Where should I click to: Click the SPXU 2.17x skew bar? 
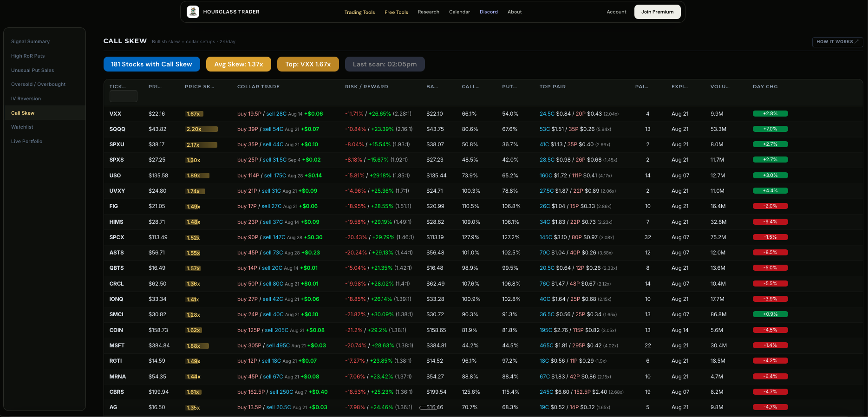(201, 145)
